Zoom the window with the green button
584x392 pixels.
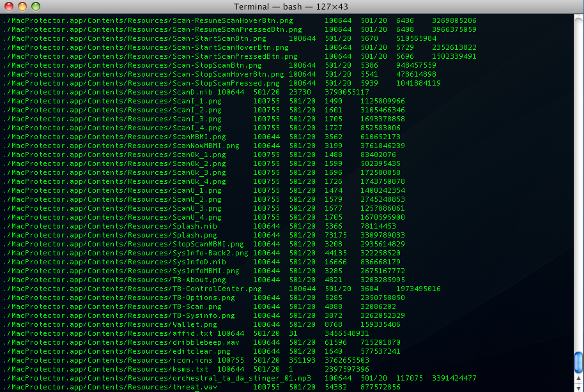point(35,6)
